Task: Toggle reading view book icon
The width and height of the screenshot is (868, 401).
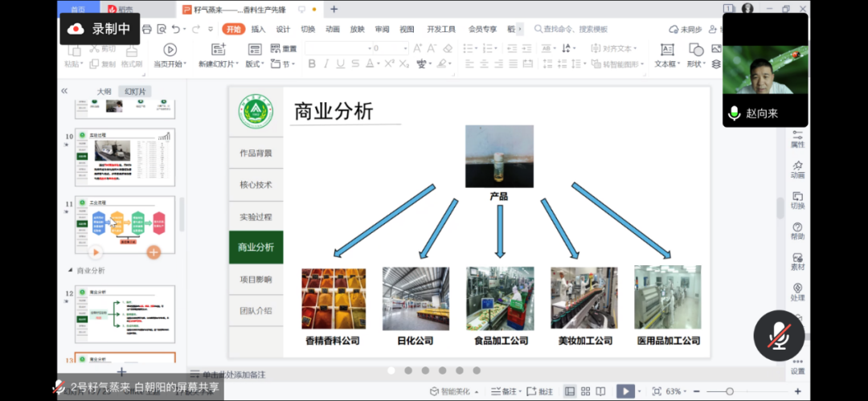Action: (x=602, y=391)
